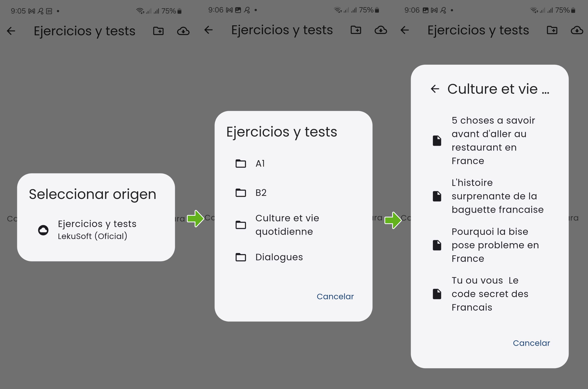Open Culture et vie quotidienne folder

tap(293, 225)
